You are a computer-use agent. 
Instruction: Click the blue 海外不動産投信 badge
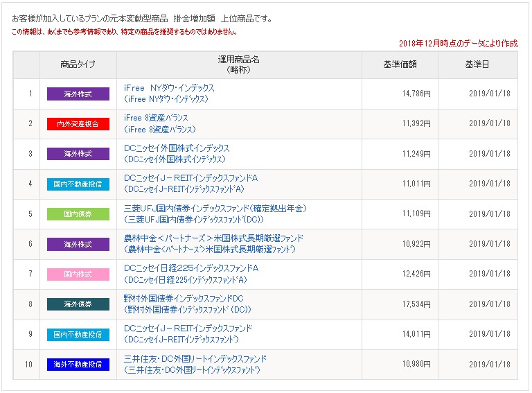(78, 364)
